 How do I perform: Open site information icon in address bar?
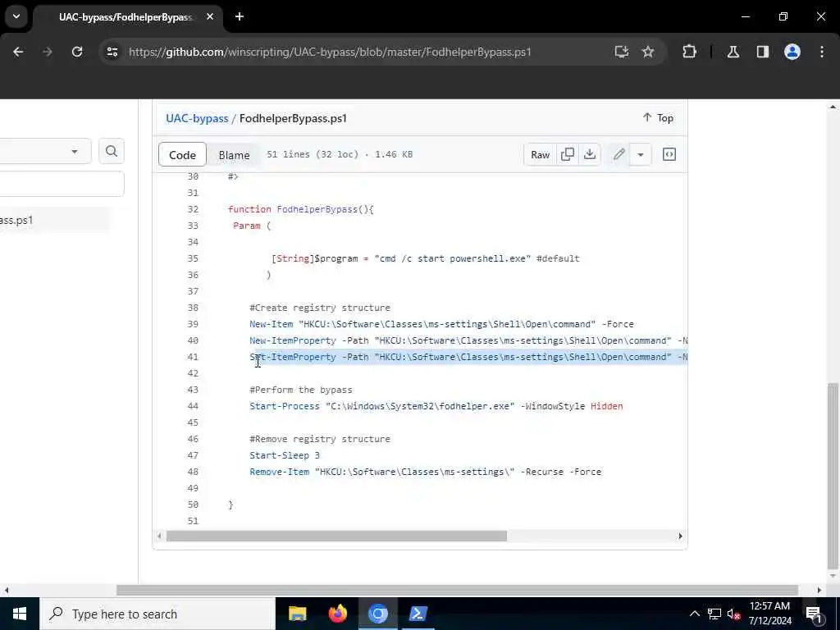[112, 52]
